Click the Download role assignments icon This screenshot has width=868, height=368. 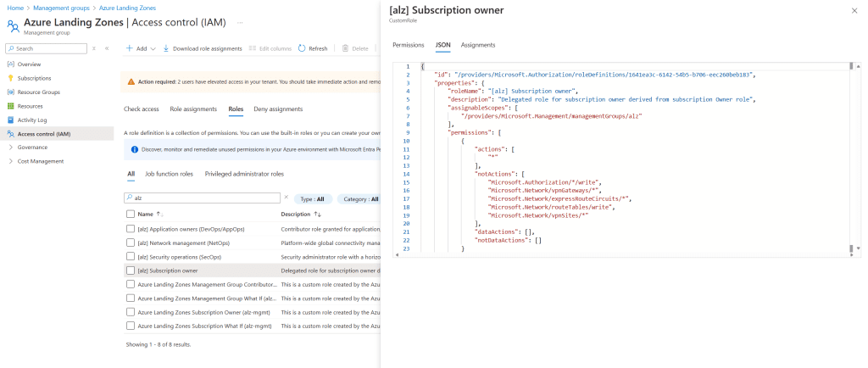pyautogui.click(x=166, y=48)
